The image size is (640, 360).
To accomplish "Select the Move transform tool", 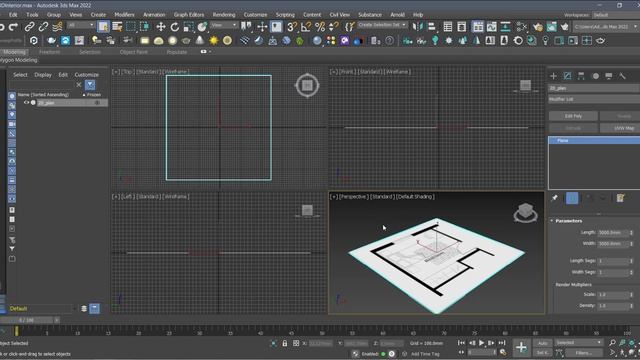I will (161, 27).
